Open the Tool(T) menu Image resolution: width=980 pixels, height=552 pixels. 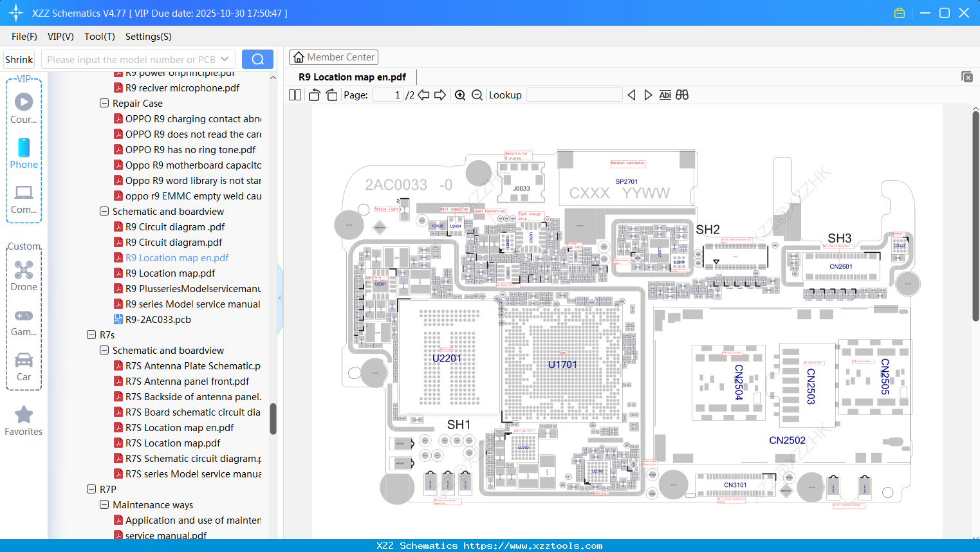click(x=99, y=37)
